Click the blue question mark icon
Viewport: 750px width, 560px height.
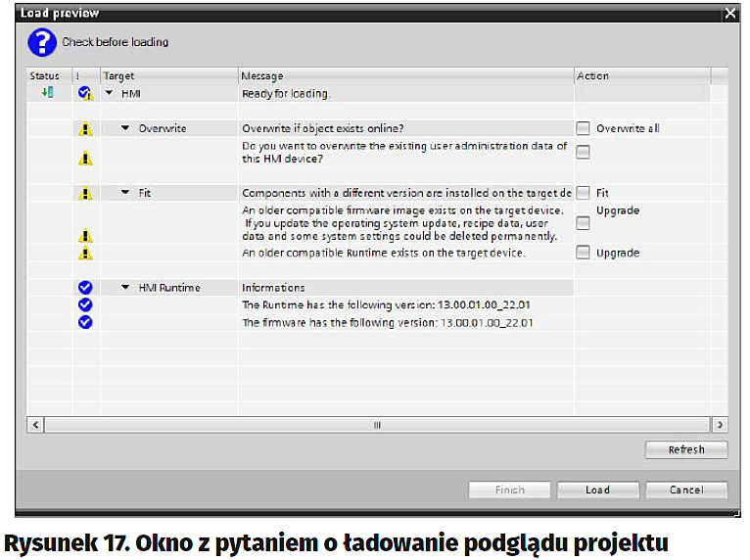click(x=42, y=42)
